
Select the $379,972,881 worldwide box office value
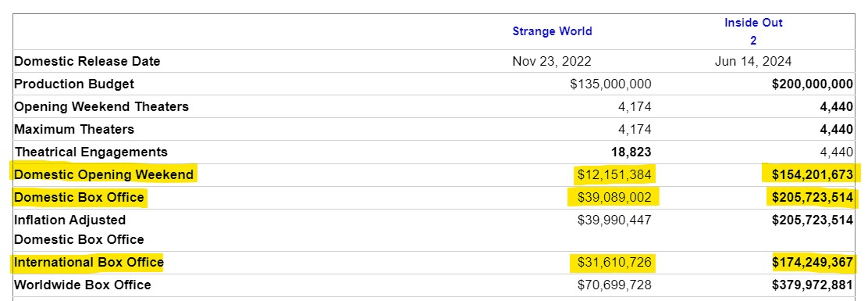(812, 285)
